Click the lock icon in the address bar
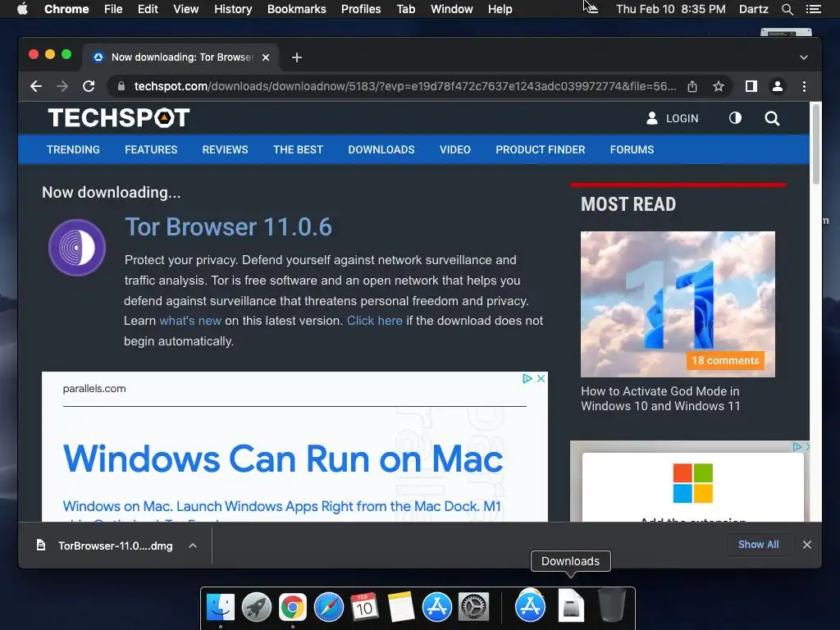Viewport: 840px width, 630px height. tap(121, 86)
